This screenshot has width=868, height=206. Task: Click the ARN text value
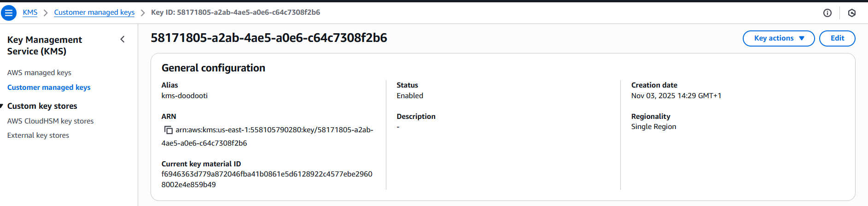274,130
